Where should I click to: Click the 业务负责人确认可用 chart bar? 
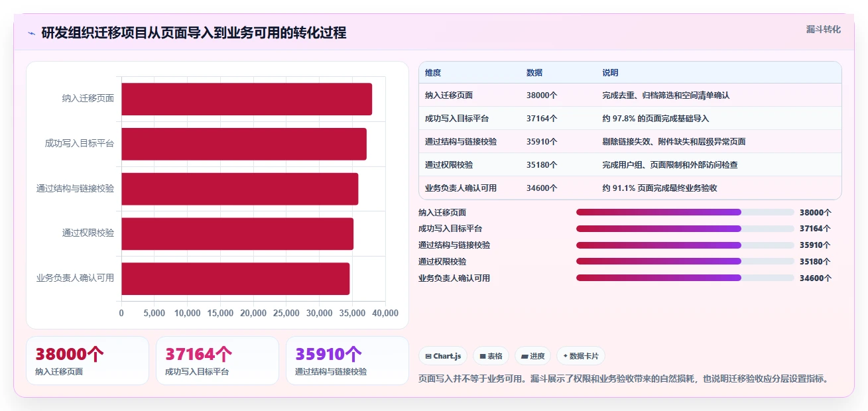[x=235, y=278]
